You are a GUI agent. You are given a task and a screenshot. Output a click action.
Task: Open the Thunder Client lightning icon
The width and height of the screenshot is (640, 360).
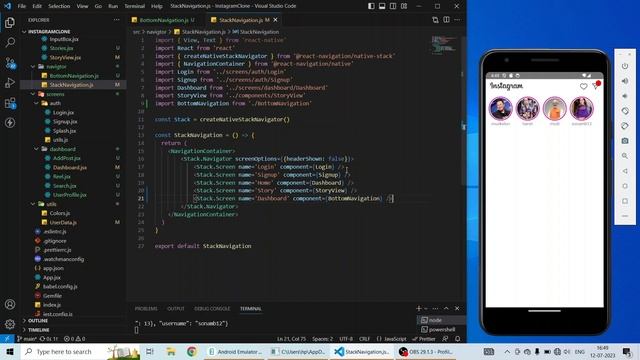[10, 122]
